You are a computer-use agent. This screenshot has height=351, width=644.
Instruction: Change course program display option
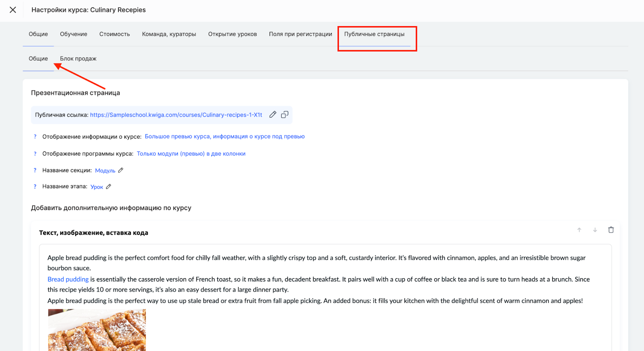[191, 154]
